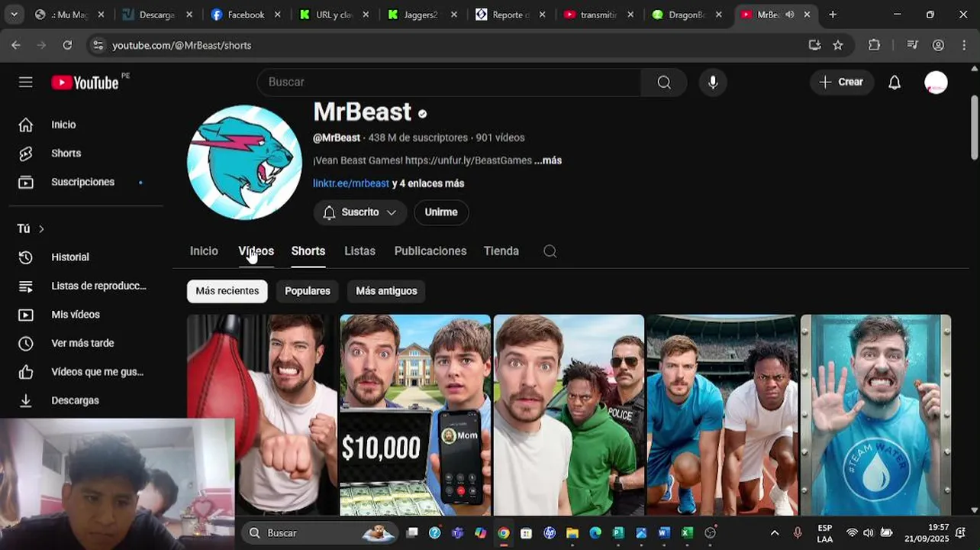Click the Historial clock icon
The image size is (980, 550).
coord(26,257)
